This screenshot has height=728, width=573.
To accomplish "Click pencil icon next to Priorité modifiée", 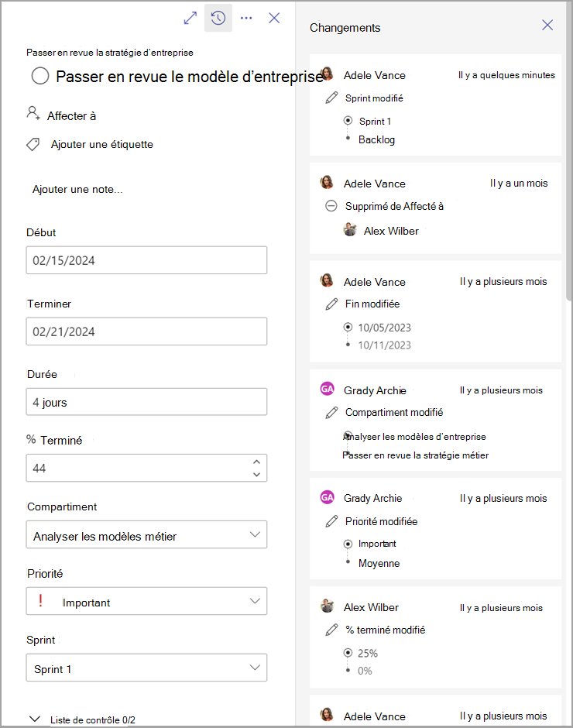I will coord(331,521).
